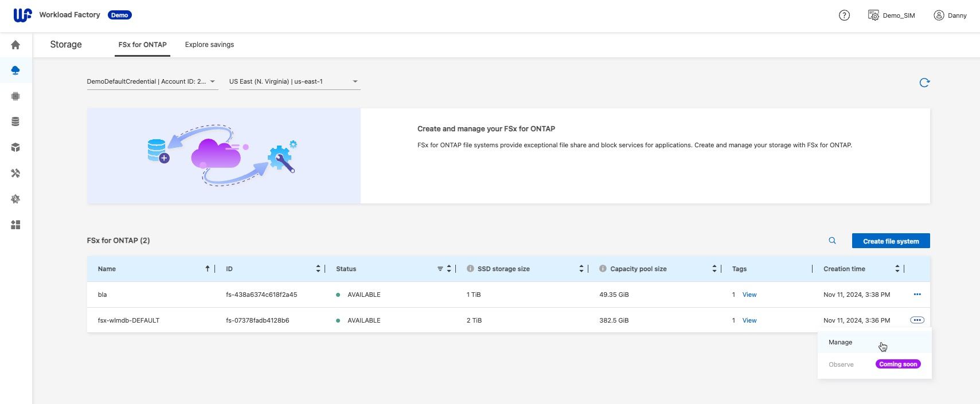Click the info icon beside SSD storage size

[470, 269]
